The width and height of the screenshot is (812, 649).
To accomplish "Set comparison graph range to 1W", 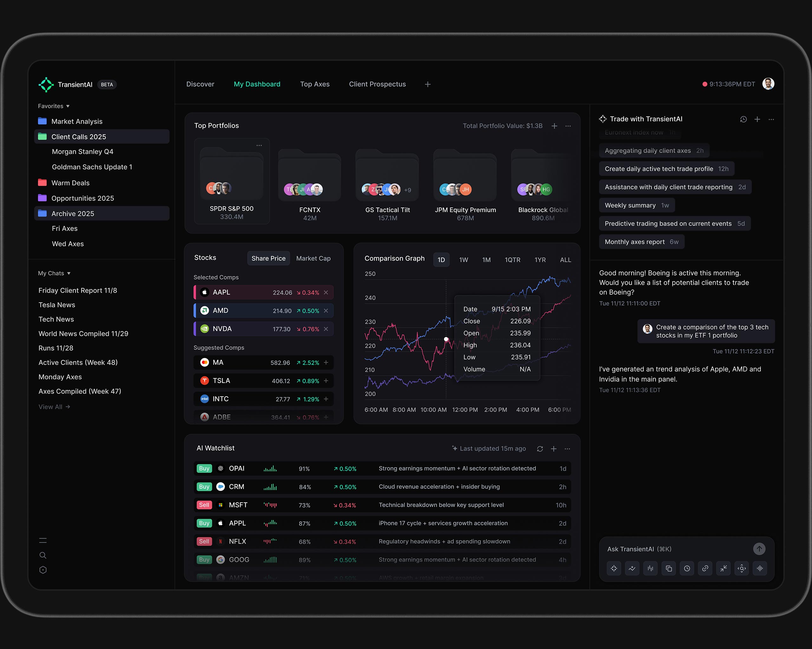I will 463,260.
